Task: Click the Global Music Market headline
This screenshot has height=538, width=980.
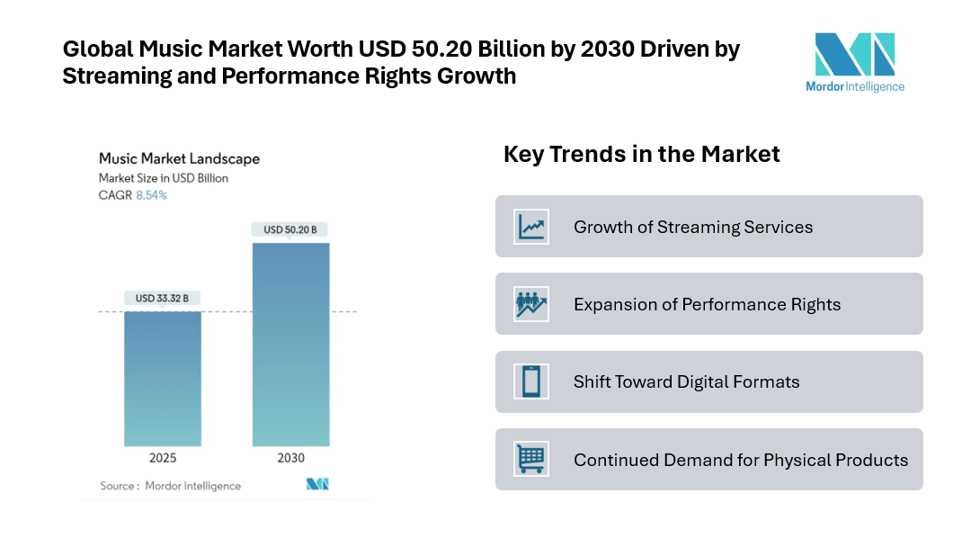Action: [401, 62]
